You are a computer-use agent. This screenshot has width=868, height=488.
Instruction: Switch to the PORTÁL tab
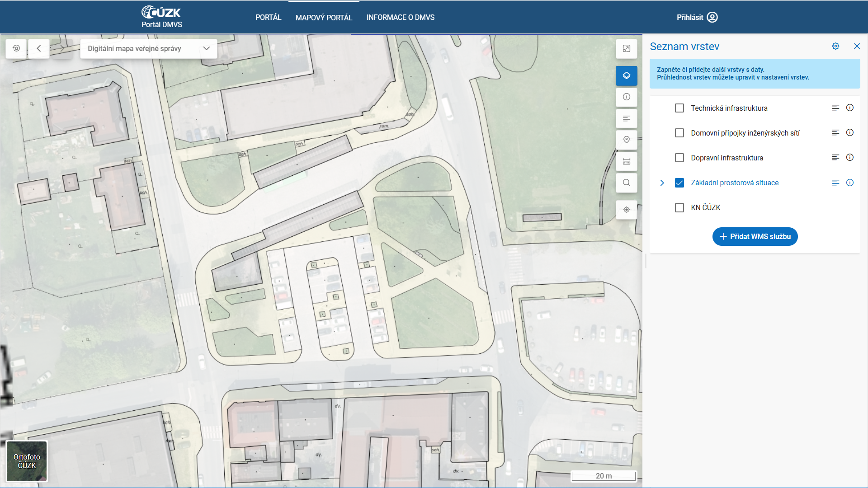coord(268,17)
